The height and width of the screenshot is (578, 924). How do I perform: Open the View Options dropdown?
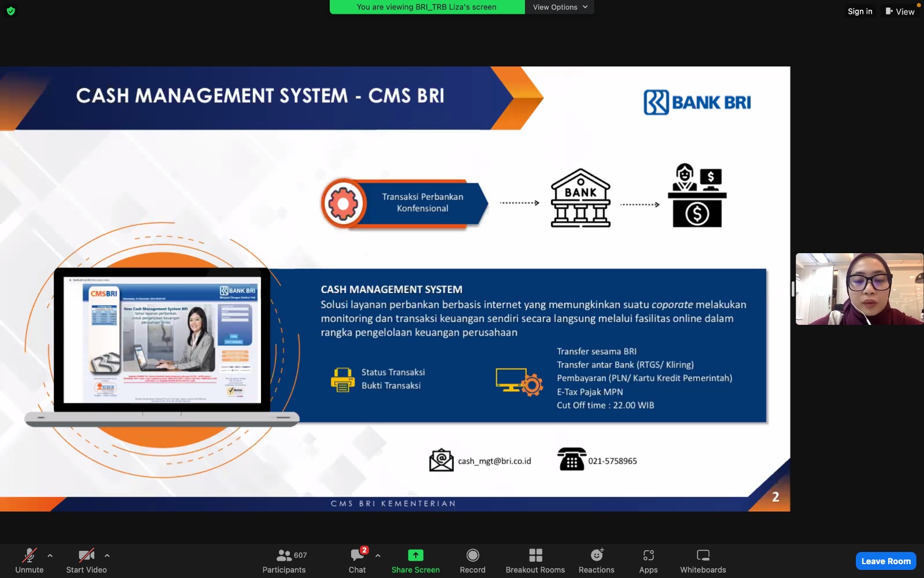(x=559, y=7)
